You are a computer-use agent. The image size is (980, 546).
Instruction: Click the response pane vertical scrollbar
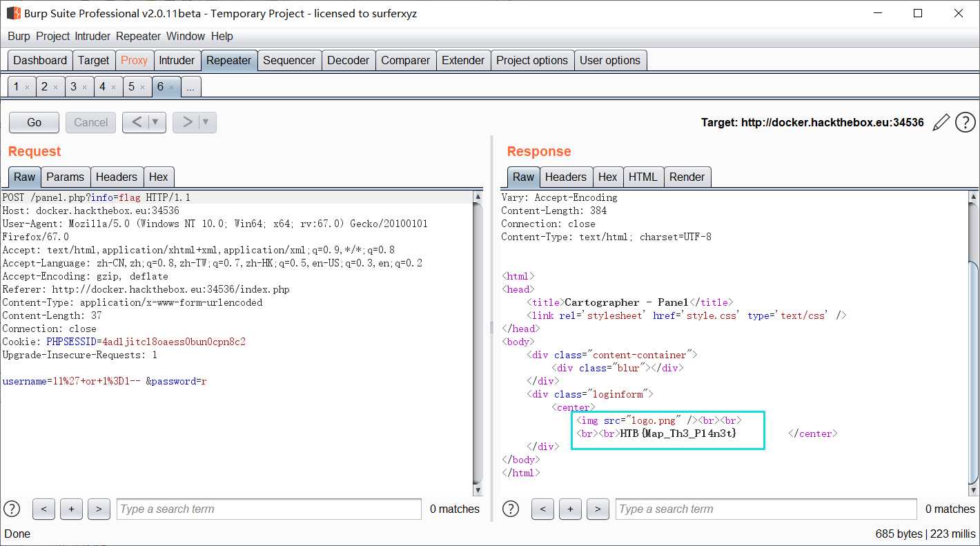[974, 343]
